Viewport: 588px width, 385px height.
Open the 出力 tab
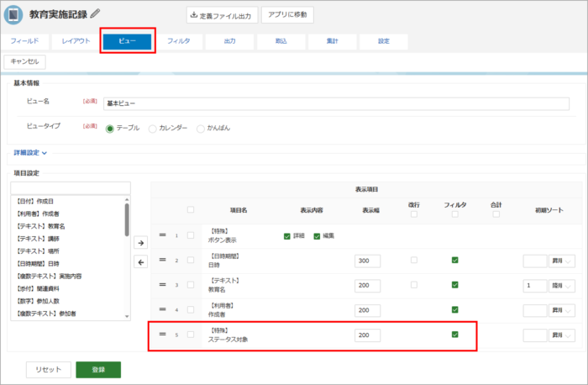(x=230, y=41)
